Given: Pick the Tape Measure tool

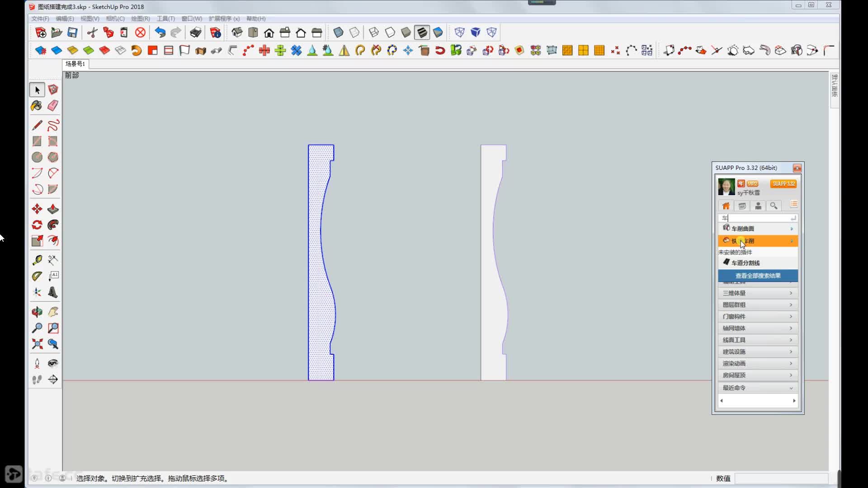Looking at the screenshot, I should tap(37, 260).
